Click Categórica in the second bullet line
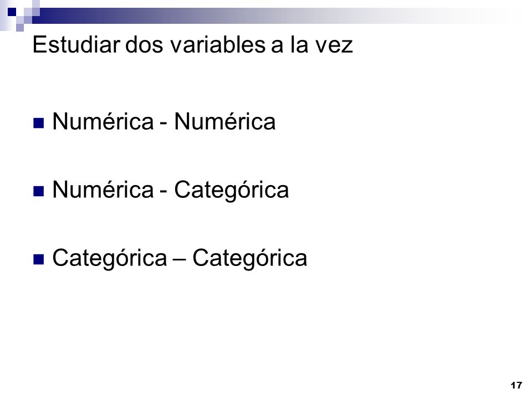The image size is (532, 399). point(232,190)
